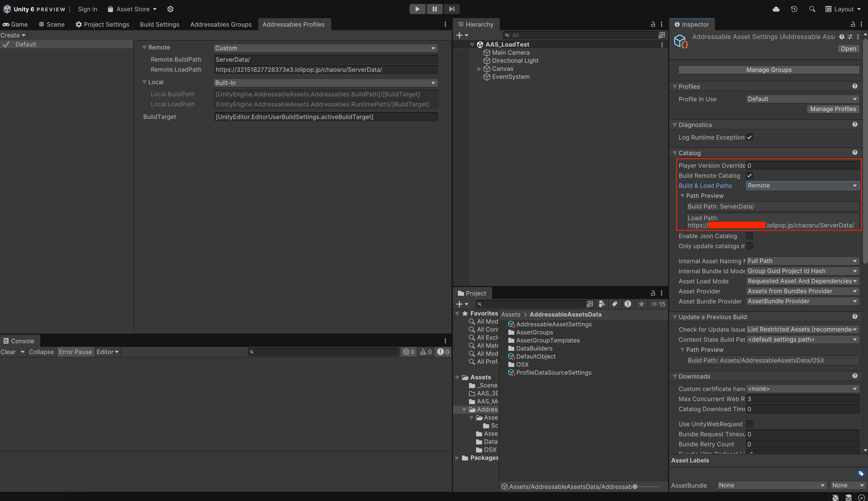
Task: Open AAS_LoadTest scene options menu
Action: click(662, 45)
